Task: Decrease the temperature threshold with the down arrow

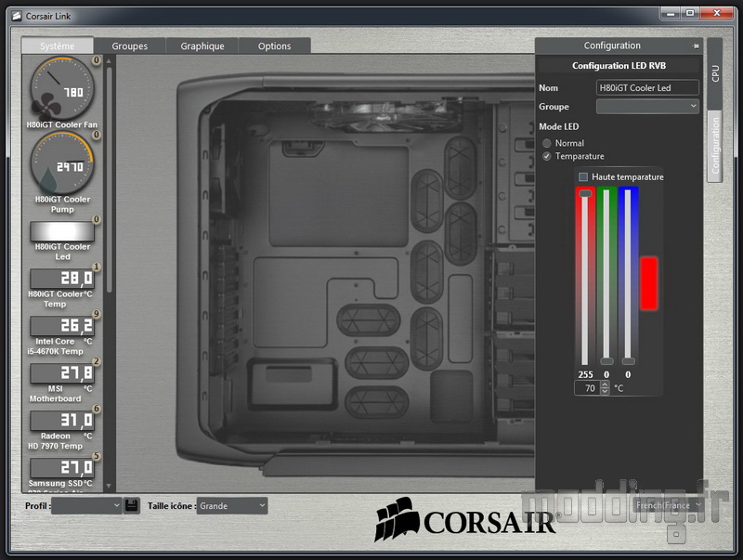Action: (x=605, y=391)
